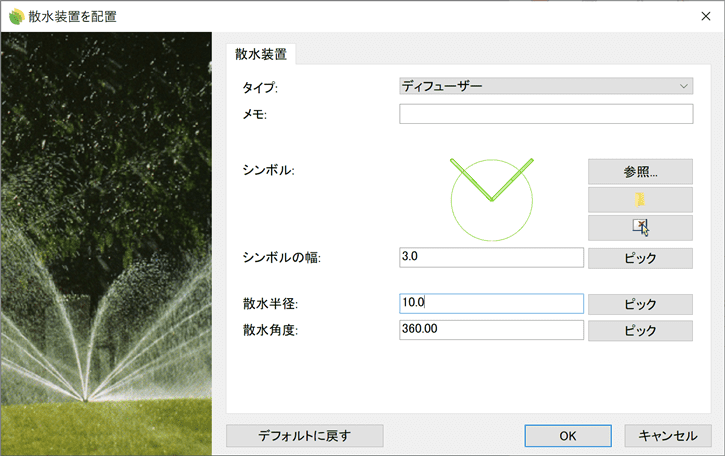Screen dimensions: 725x456
Task: Click the シンボル: label text
Action: [x=269, y=170]
